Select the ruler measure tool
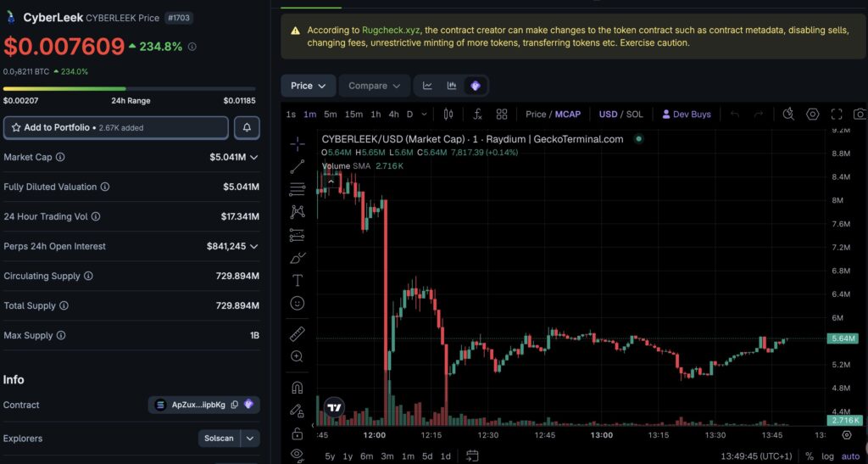 tap(298, 334)
